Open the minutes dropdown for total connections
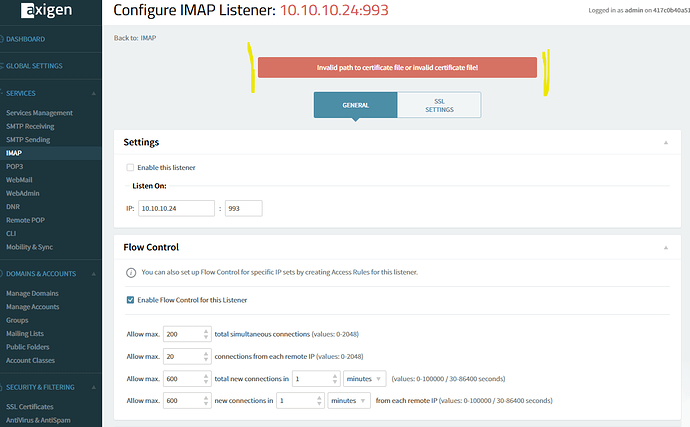Screen dimensions: 690x427 (x=365, y=378)
